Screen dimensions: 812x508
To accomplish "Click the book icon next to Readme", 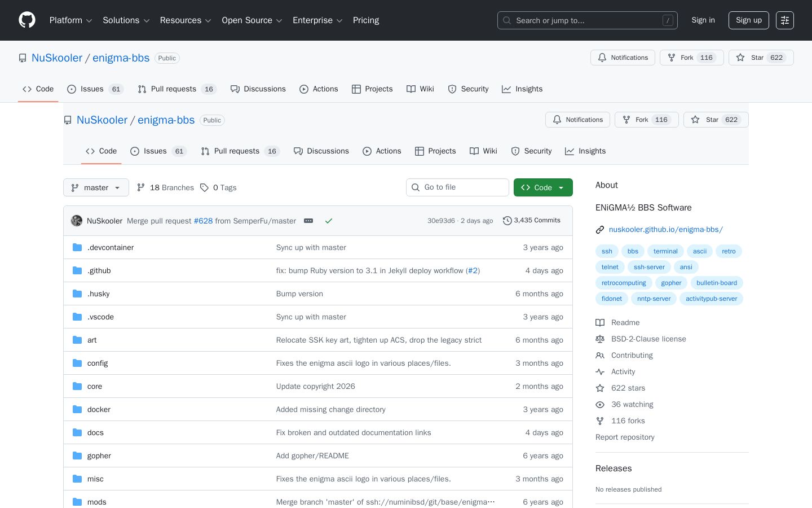I will [x=600, y=323].
